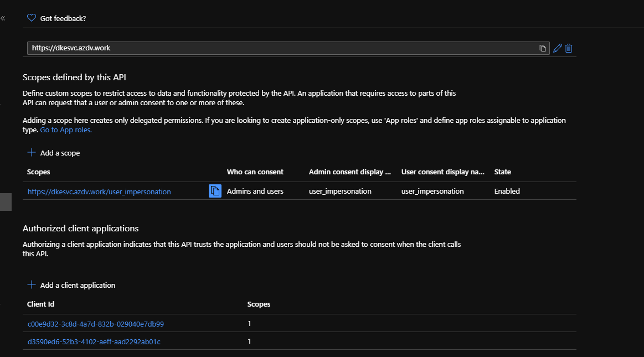The image size is (644, 357).
Task: Open client ID d3590ed6-52b3-4102-aeff-aad2292ab01c
Action: 94,342
